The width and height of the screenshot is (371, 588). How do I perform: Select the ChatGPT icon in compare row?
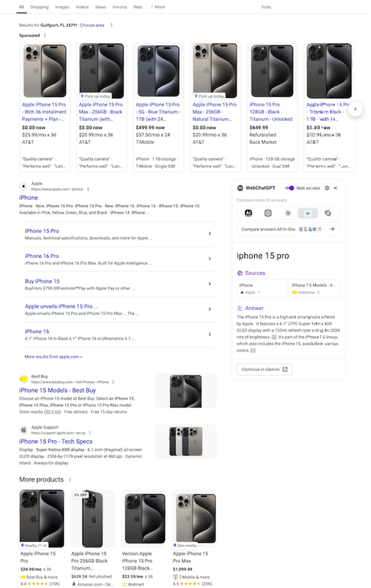[268, 213]
